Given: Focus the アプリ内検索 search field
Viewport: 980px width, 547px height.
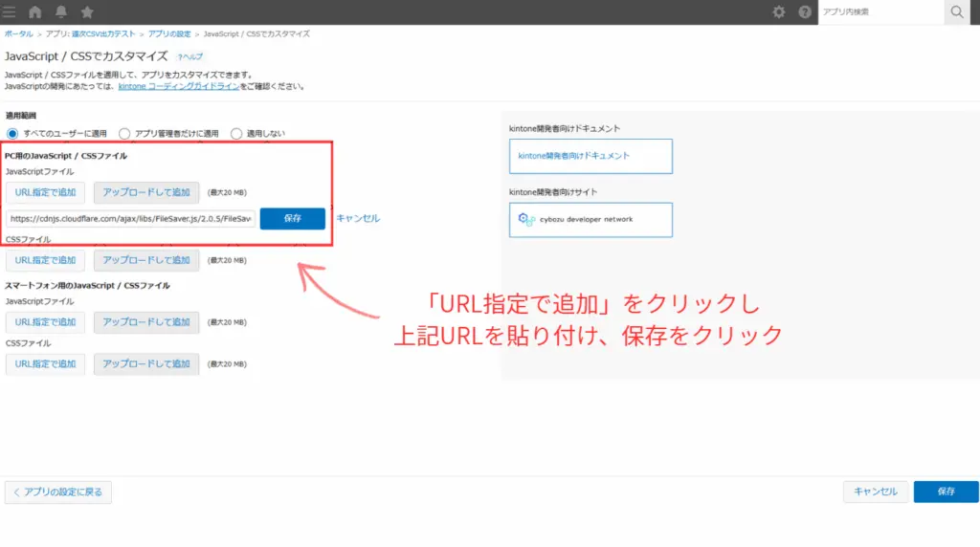Looking at the screenshot, I should [x=881, y=11].
